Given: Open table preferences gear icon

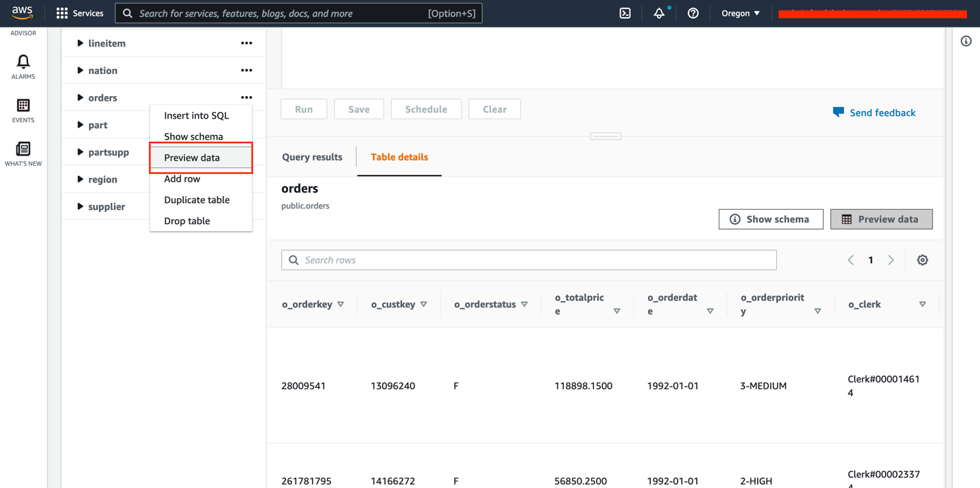Looking at the screenshot, I should click(x=922, y=260).
